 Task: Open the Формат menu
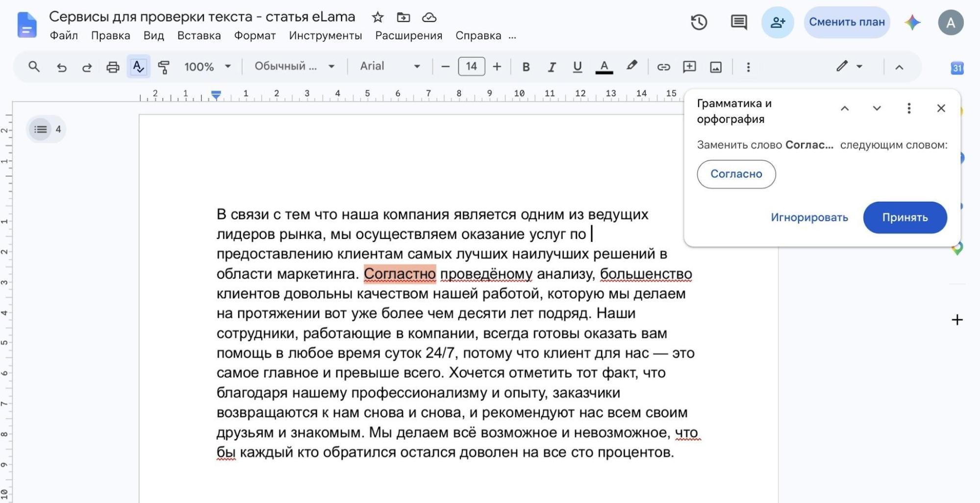tap(255, 35)
